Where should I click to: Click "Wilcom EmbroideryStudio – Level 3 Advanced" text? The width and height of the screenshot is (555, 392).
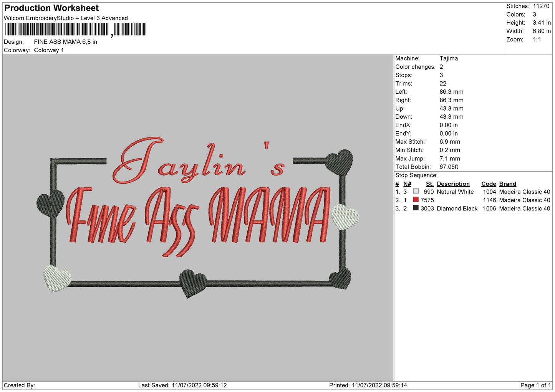tap(66, 18)
